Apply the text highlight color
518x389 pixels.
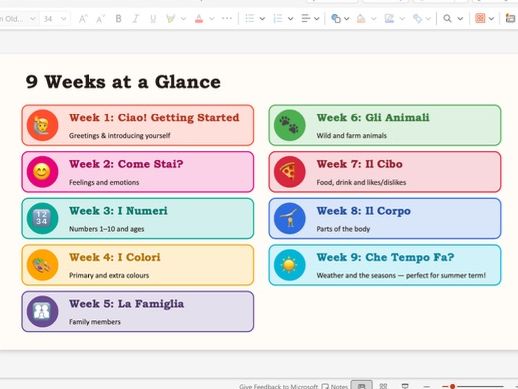coord(171,19)
